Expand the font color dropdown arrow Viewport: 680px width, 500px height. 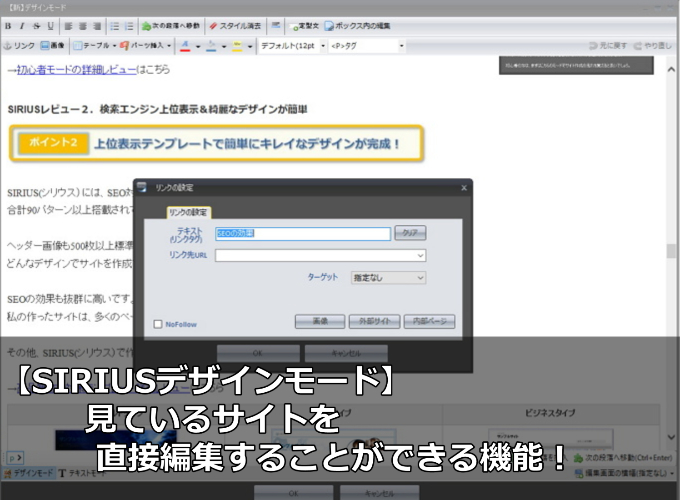click(198, 46)
